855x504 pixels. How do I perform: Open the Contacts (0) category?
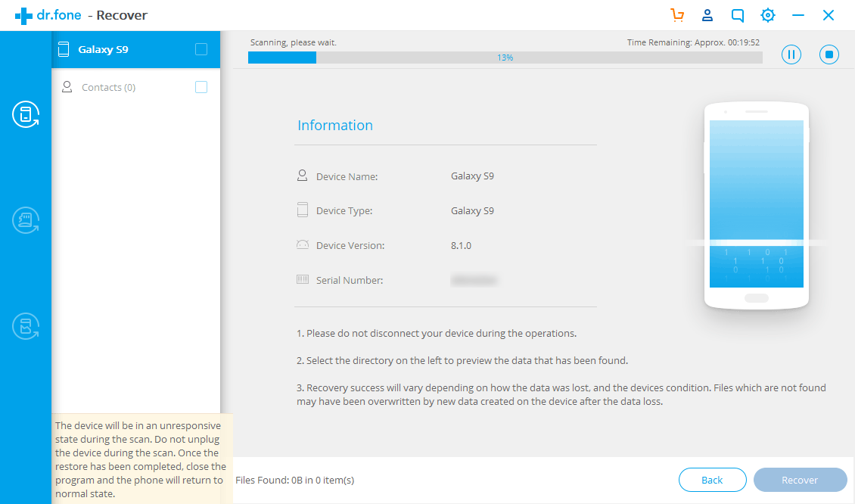pyautogui.click(x=135, y=87)
